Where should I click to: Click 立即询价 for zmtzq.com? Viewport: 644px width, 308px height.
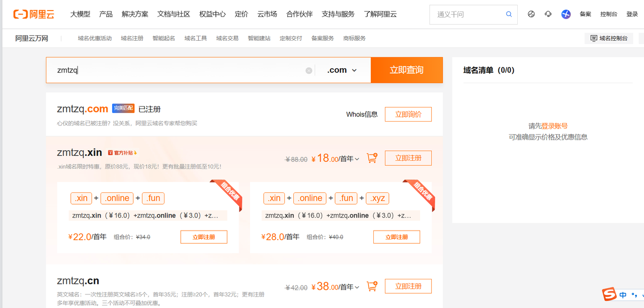(x=408, y=114)
